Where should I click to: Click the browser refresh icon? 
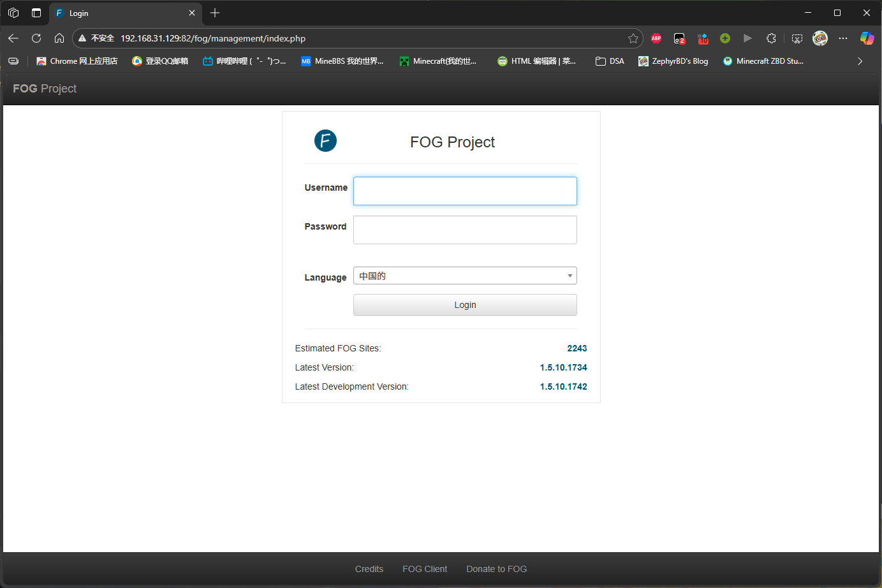point(36,38)
